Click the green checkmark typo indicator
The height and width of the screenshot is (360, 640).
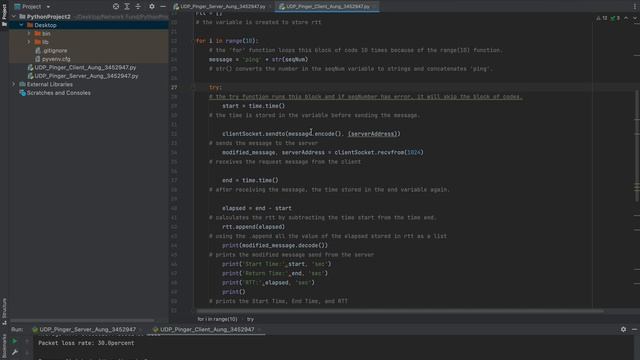pos(615,18)
